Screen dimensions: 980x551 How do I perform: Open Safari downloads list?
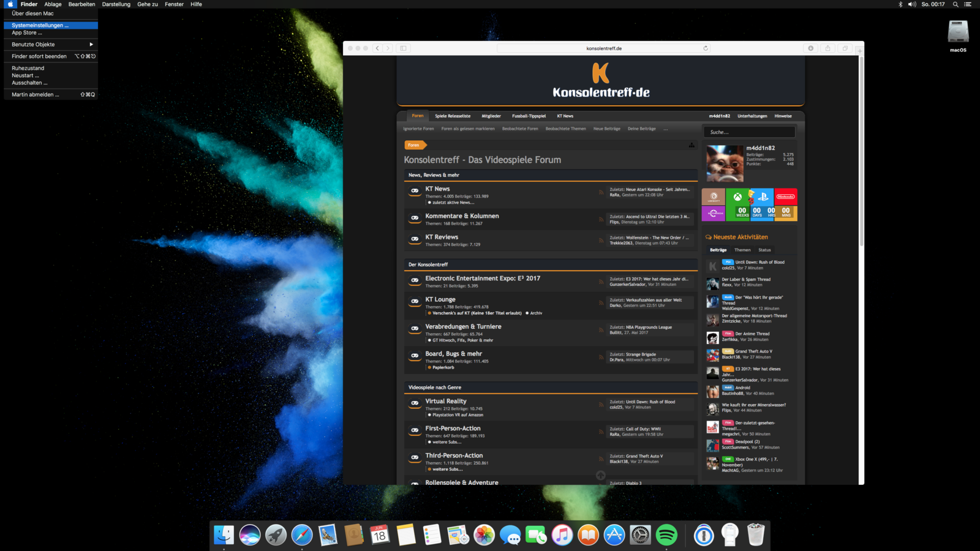tap(811, 48)
